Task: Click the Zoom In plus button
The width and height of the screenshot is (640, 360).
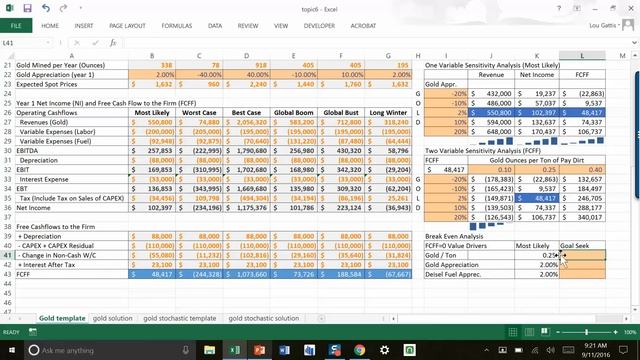Action: point(616,332)
